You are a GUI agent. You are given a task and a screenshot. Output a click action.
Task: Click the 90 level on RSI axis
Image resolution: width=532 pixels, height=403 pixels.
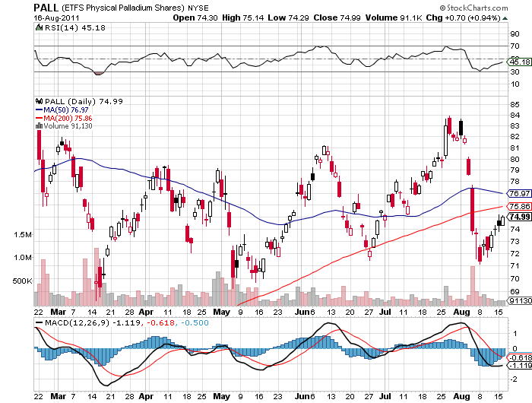(x=515, y=33)
